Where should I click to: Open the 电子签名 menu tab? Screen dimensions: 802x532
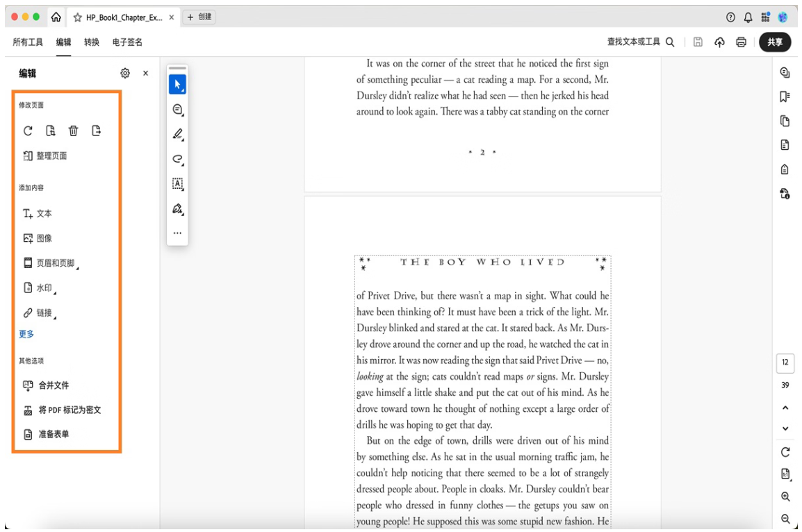[129, 42]
